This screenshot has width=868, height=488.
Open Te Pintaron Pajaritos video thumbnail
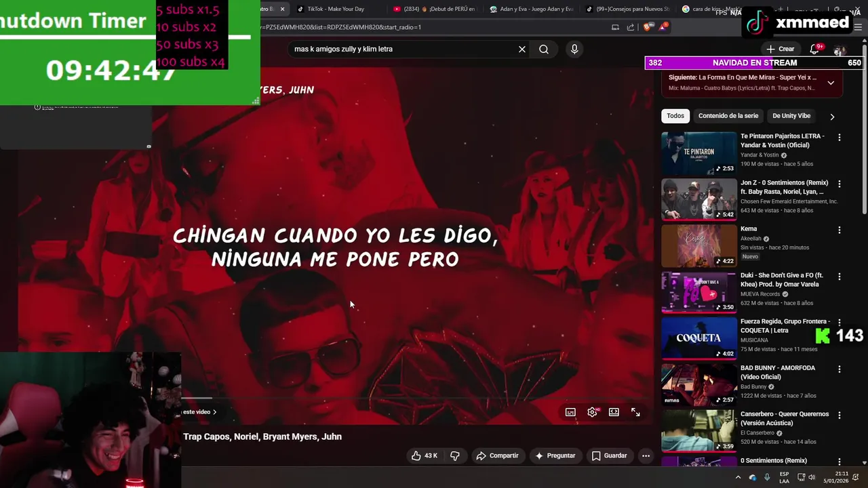point(699,153)
